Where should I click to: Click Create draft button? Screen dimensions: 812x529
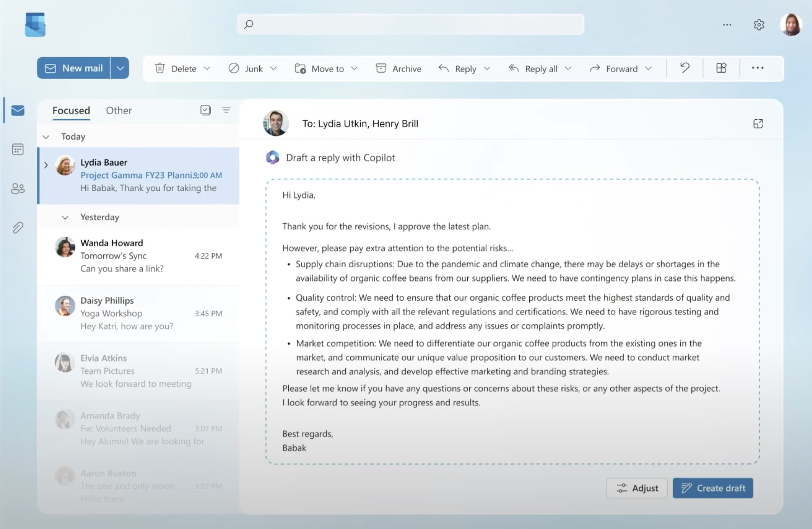tap(713, 488)
